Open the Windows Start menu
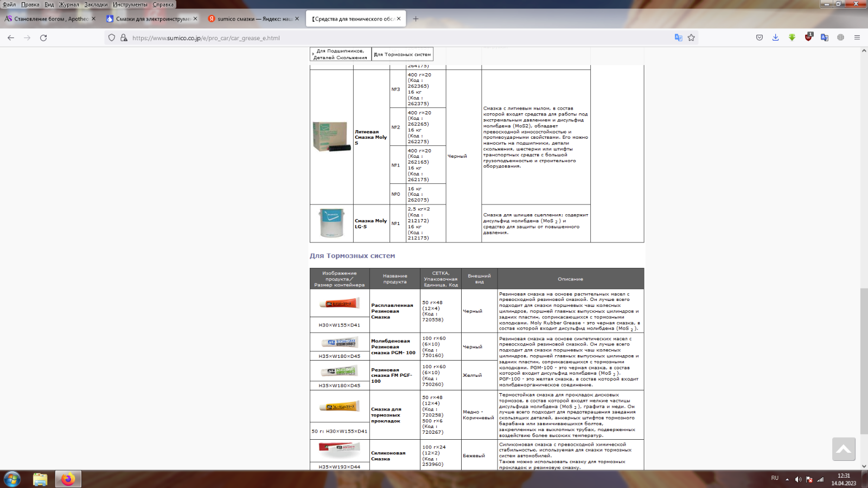 point(12,479)
